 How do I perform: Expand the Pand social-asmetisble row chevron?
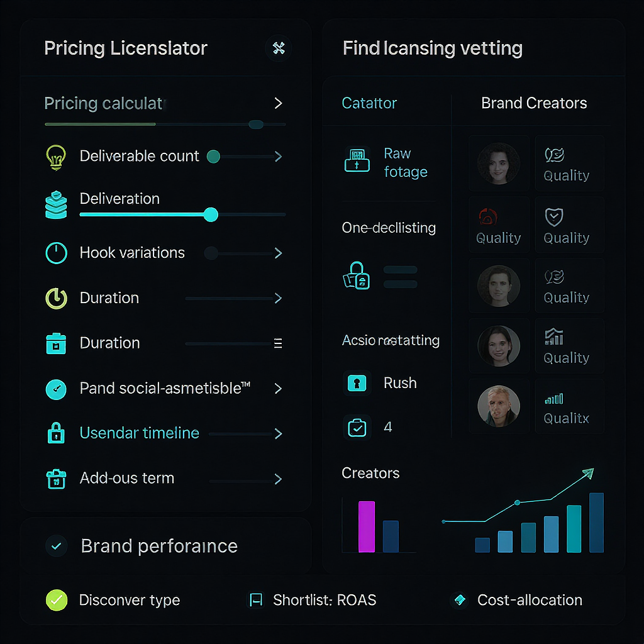[278, 389]
